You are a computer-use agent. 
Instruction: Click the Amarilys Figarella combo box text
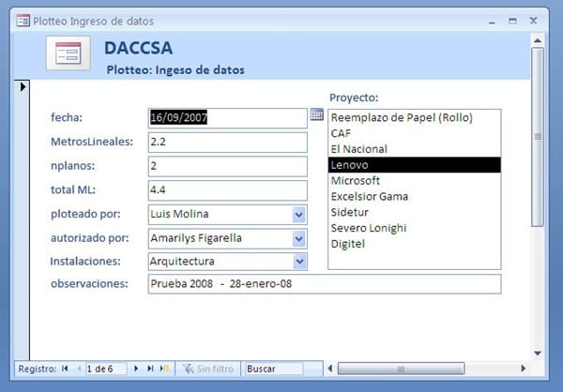point(196,238)
